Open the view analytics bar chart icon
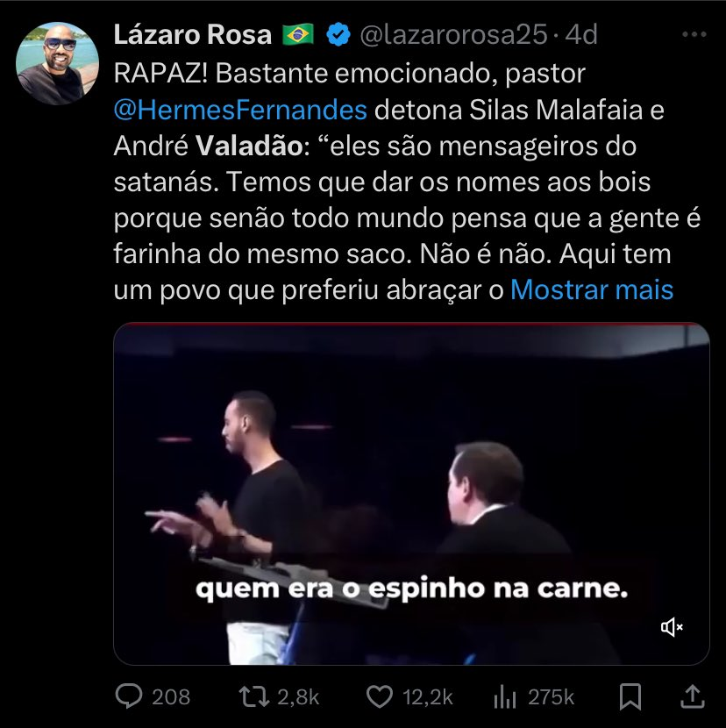Screen dimensions: 726x728 pos(504,697)
